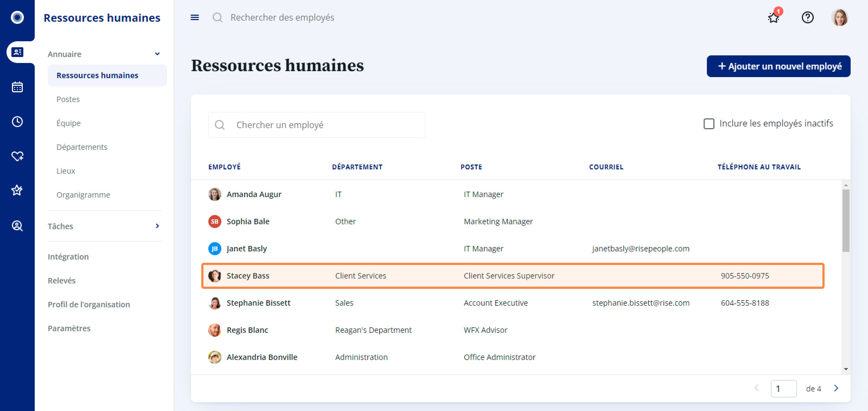Open the directory ID-card icon in the sidebar

pos(17,52)
